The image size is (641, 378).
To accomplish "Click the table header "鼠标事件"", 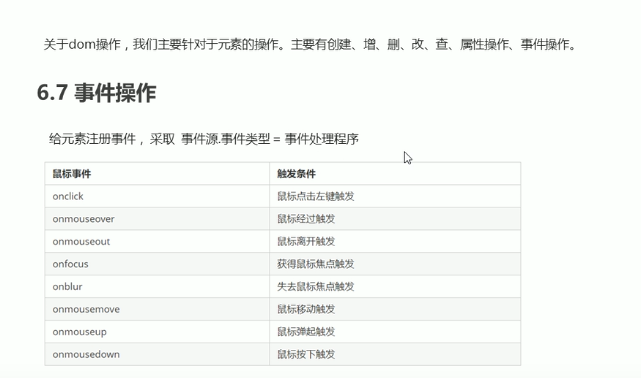I will click(157, 174).
